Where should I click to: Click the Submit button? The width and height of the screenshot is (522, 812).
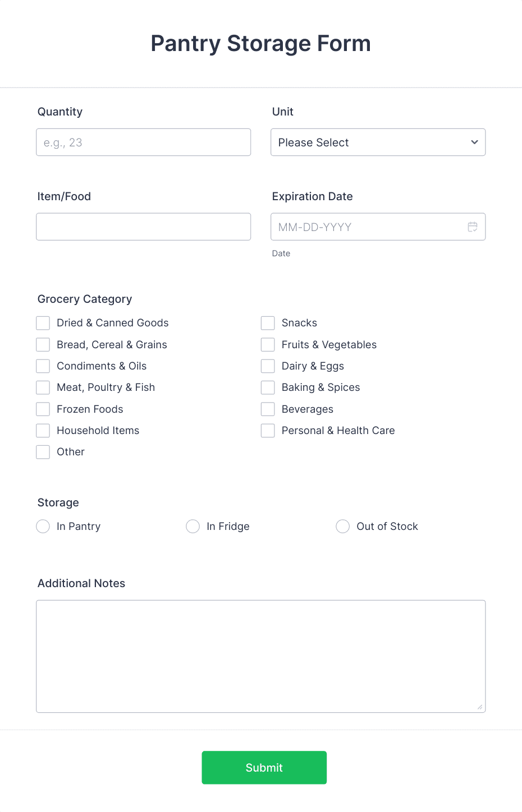pos(264,767)
